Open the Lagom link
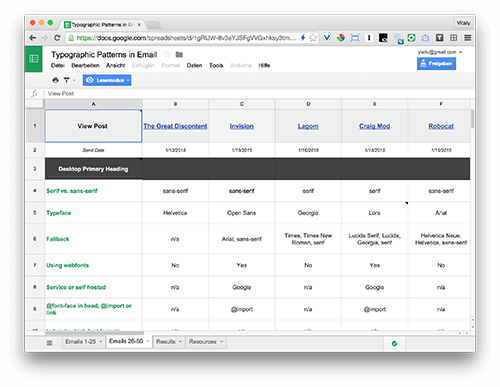This screenshot has height=387, width=500. pos(308,126)
